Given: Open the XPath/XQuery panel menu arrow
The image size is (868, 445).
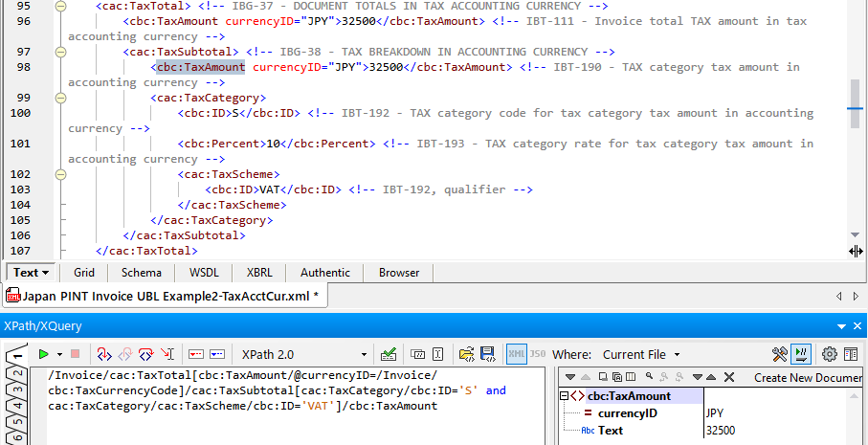Looking at the screenshot, I should 842,326.
